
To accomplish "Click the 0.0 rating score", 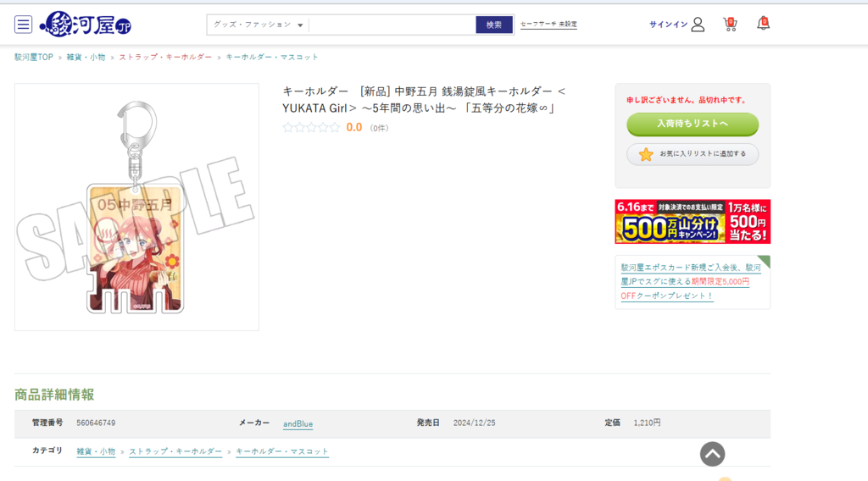I will click(354, 128).
